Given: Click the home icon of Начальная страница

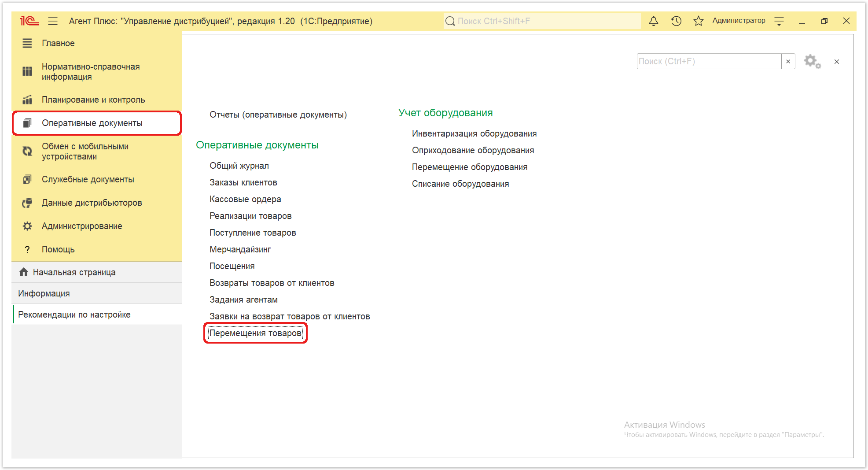Looking at the screenshot, I should click(x=24, y=272).
